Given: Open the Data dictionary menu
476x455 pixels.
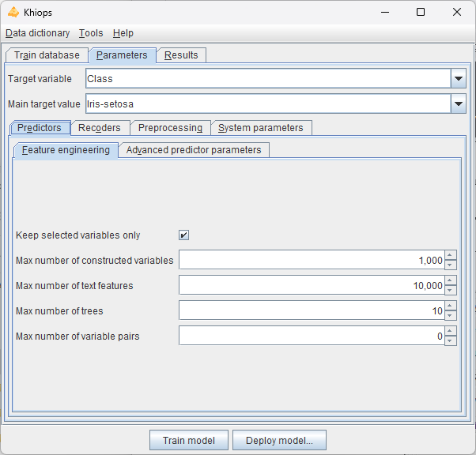Looking at the screenshot, I should click(x=38, y=33).
